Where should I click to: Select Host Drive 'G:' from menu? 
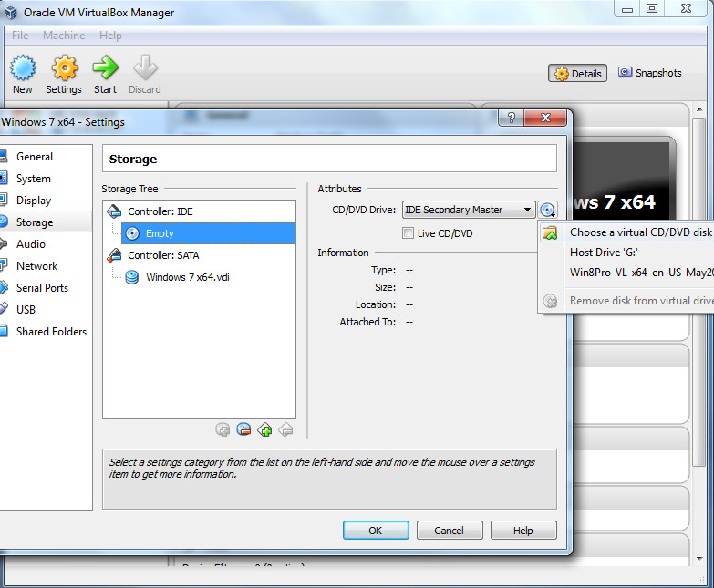pos(626,253)
